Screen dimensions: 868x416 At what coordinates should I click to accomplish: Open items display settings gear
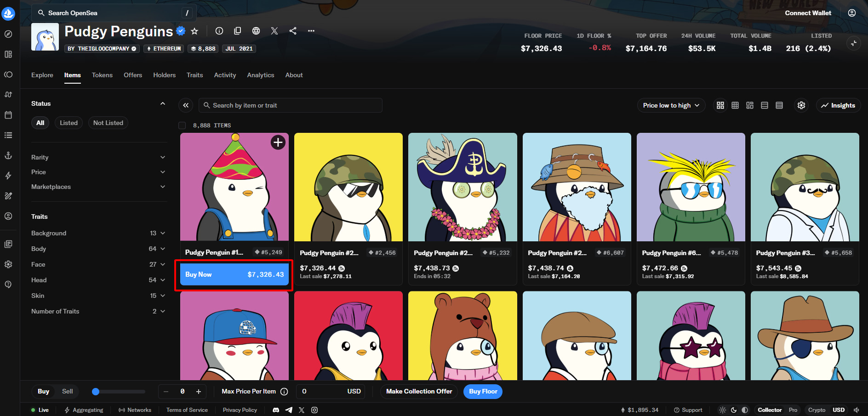tap(801, 105)
